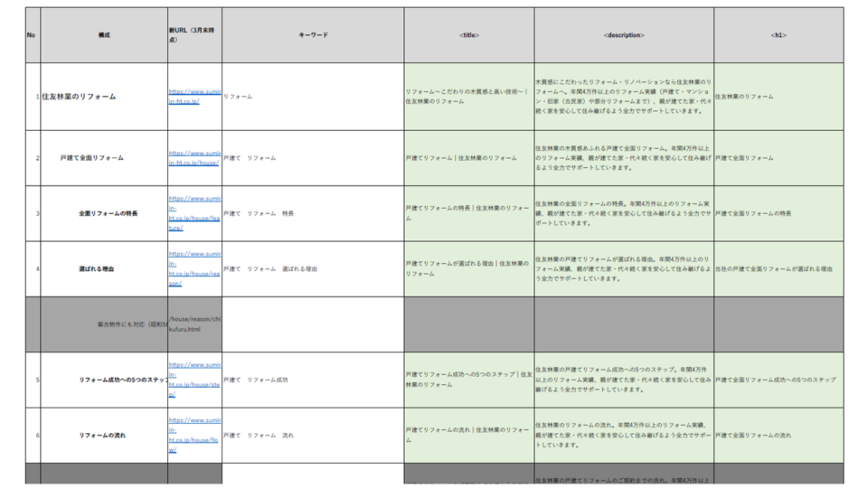The image size is (868, 488).
Task: Select the "キーワード" column header
Action: click(314, 35)
